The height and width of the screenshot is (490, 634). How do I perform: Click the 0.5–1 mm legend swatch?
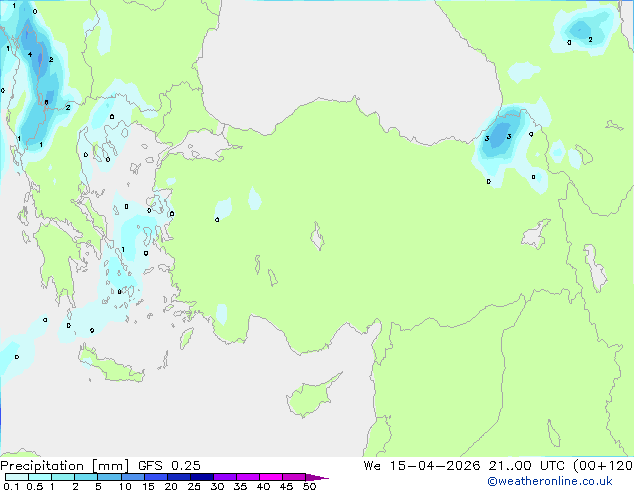pos(40,477)
